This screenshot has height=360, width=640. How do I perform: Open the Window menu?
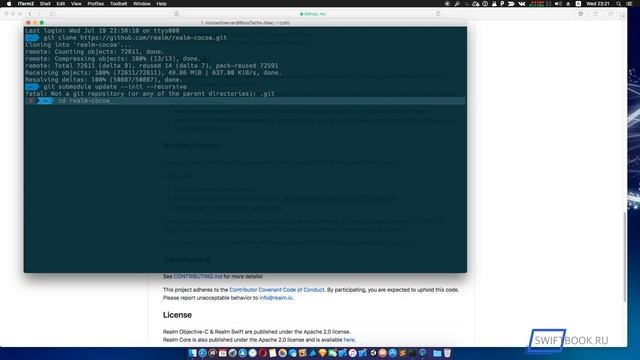tap(142, 4)
